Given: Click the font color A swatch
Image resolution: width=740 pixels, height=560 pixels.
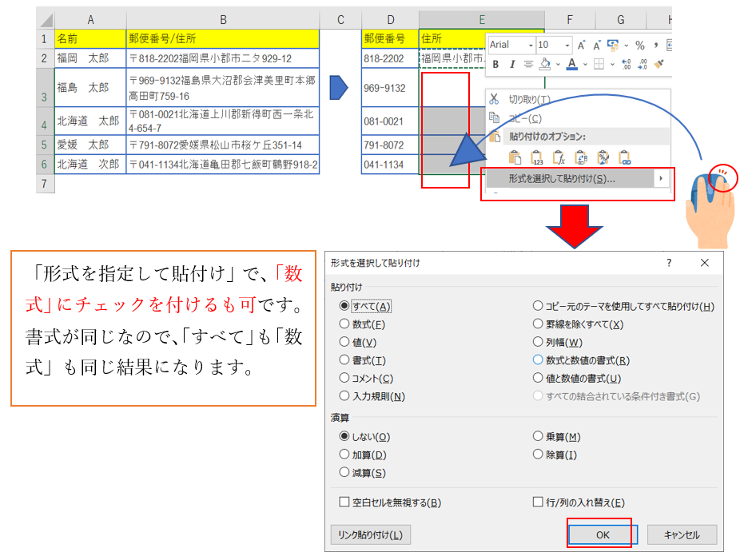Looking at the screenshot, I should tap(571, 65).
